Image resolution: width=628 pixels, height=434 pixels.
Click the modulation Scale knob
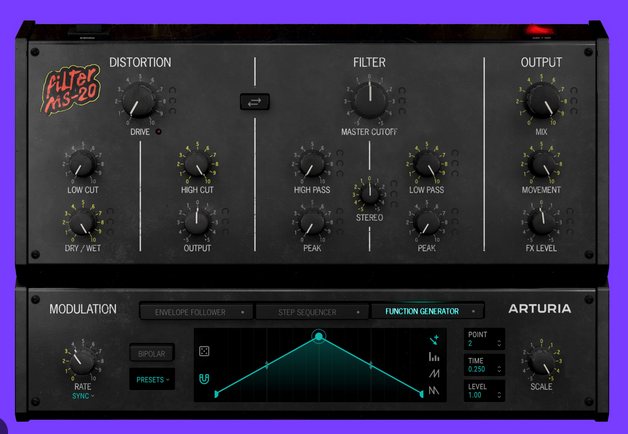click(x=541, y=361)
